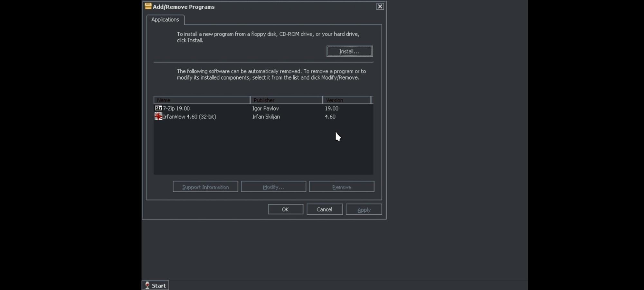Sort by the Version column header
The image size is (644, 290).
347,100
